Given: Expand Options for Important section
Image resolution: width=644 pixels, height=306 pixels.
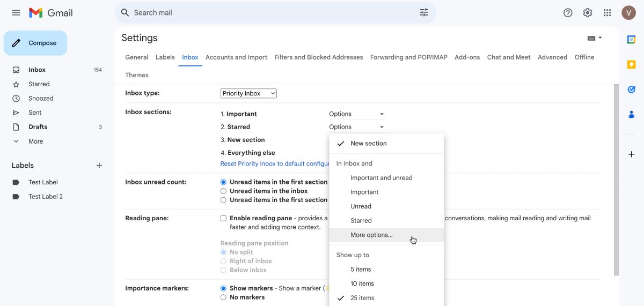Looking at the screenshot, I should 356,114.
